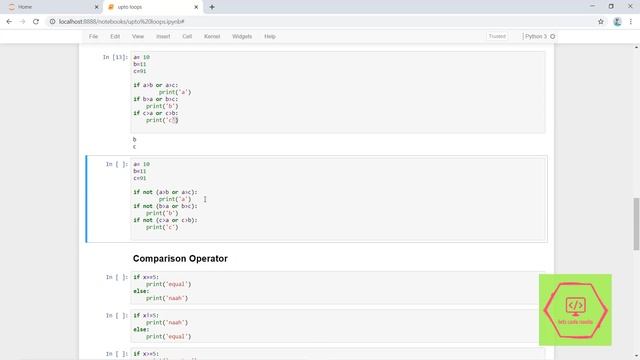Close the Home tab
Viewport: 640px width, 360px height.
(x=96, y=7)
